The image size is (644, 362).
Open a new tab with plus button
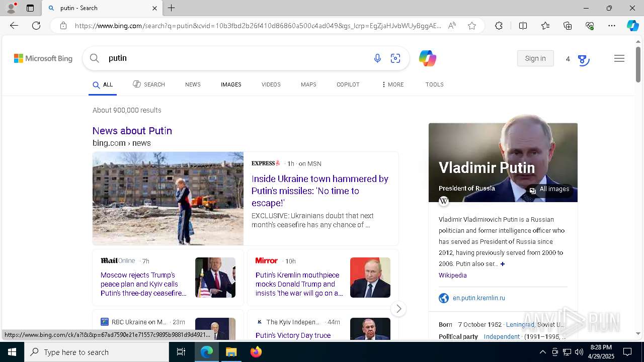(x=171, y=8)
